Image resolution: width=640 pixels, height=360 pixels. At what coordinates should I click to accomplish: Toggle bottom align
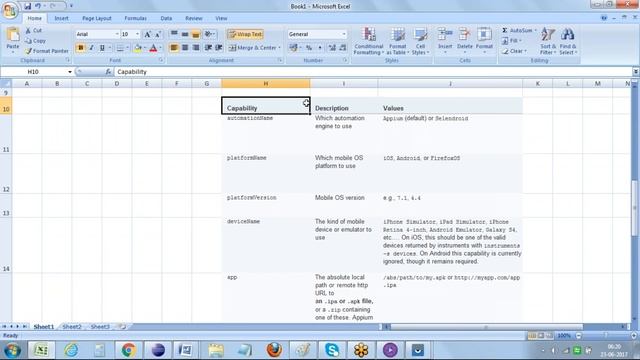tap(196, 34)
